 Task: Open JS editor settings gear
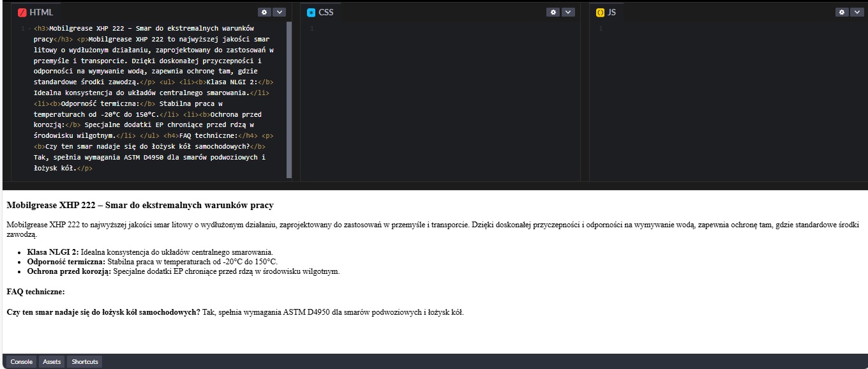coord(842,12)
